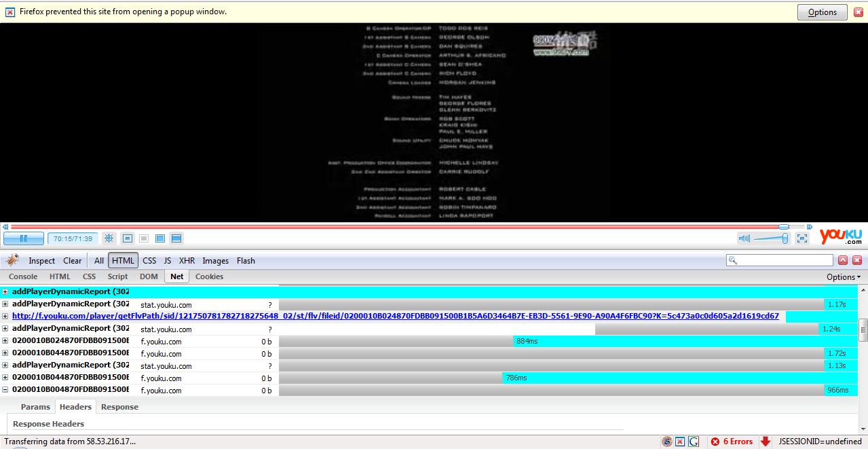Filter network requests to XHR only
This screenshot has height=449, width=868.
click(x=187, y=260)
